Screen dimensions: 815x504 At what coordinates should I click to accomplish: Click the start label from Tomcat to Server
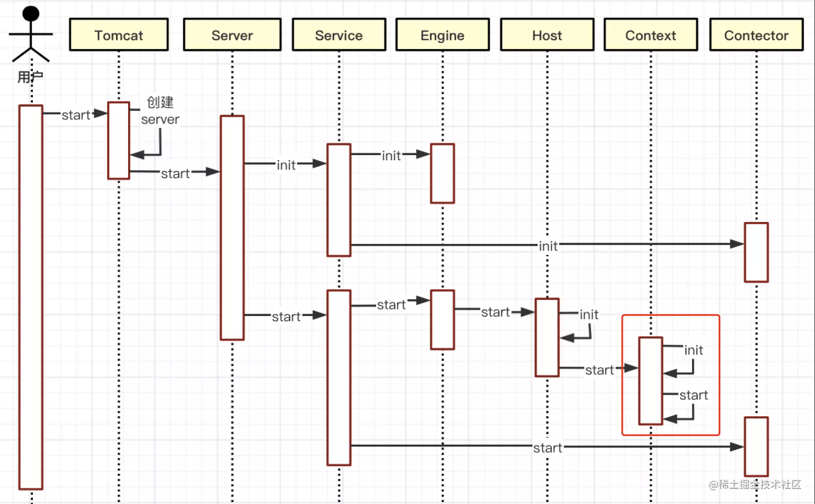[175, 174]
